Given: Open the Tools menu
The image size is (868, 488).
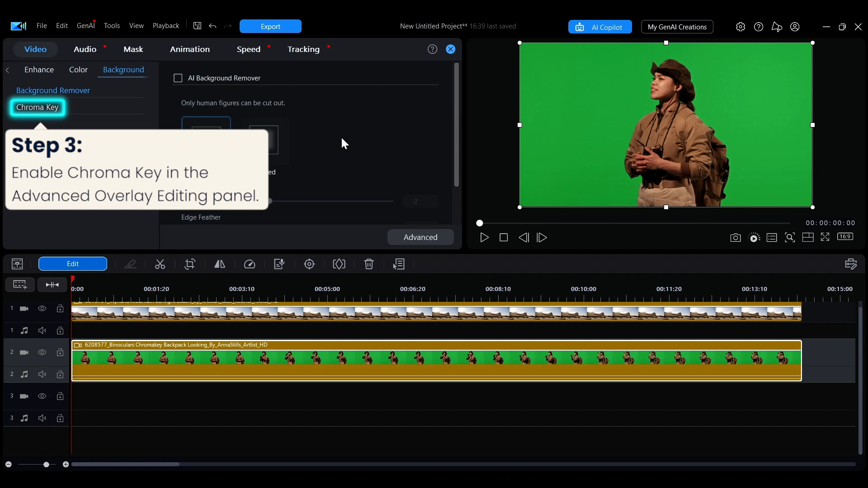Looking at the screenshot, I should 112,26.
